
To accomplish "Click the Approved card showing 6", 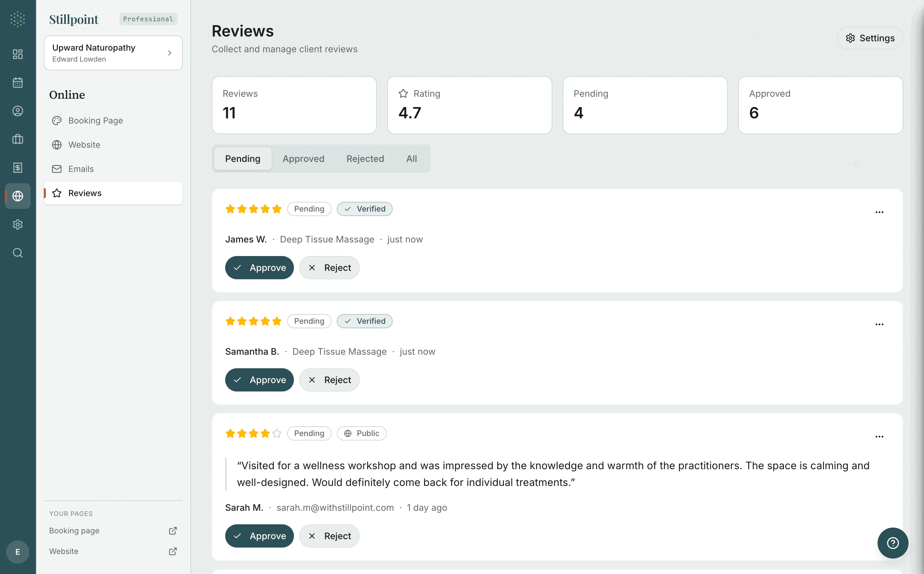I will pyautogui.click(x=820, y=105).
